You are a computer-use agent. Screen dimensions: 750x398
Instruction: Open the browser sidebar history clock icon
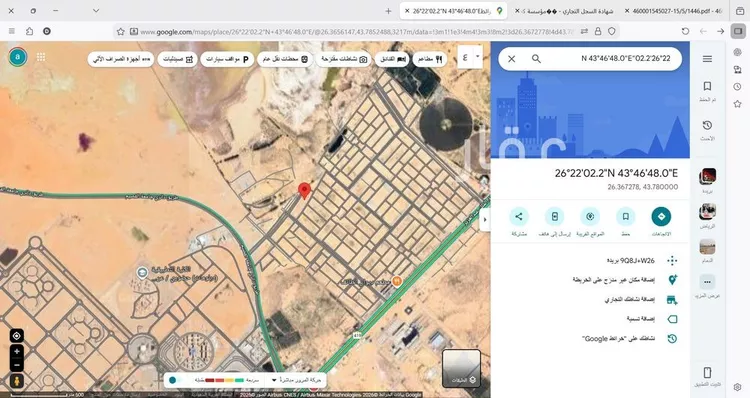tap(738, 87)
